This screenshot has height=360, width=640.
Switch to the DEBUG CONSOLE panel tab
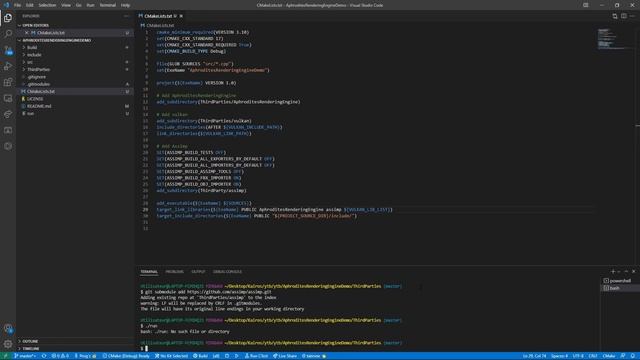[x=227, y=272]
